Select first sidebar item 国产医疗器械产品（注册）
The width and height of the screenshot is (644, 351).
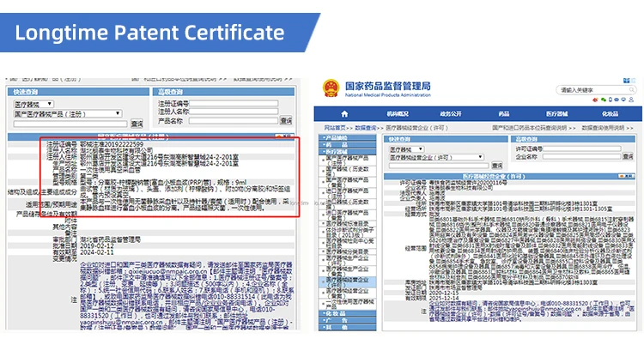pos(348,160)
